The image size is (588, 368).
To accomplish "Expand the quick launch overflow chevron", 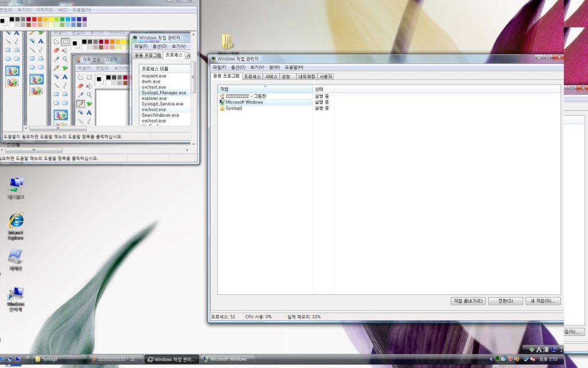I will 28,358.
